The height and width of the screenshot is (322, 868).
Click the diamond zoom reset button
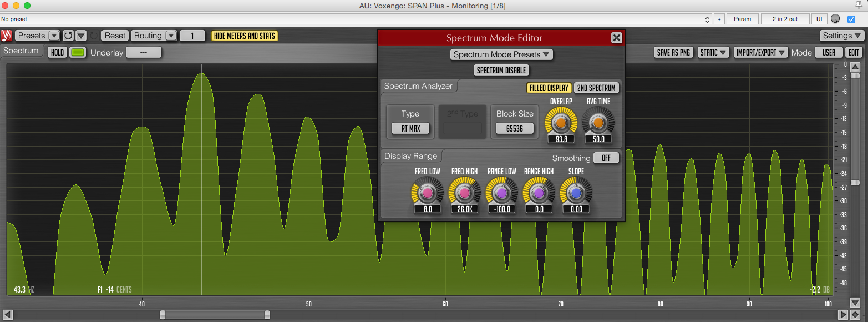coord(855,315)
